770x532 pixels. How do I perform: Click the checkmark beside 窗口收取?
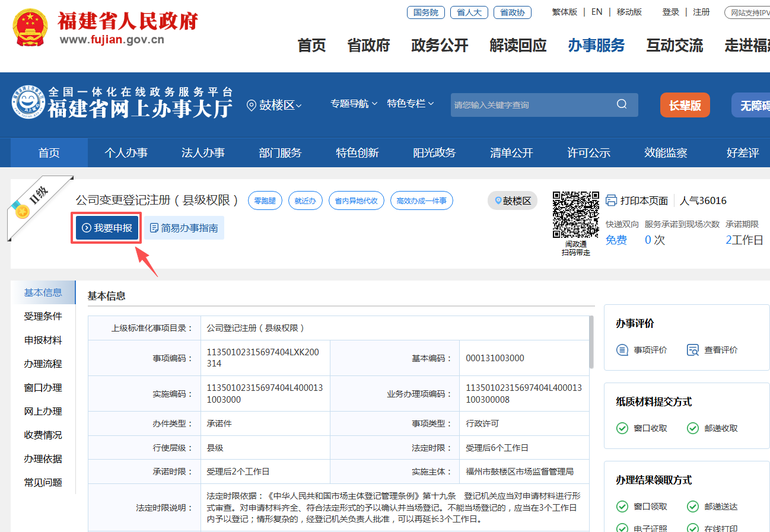pyautogui.click(x=622, y=427)
